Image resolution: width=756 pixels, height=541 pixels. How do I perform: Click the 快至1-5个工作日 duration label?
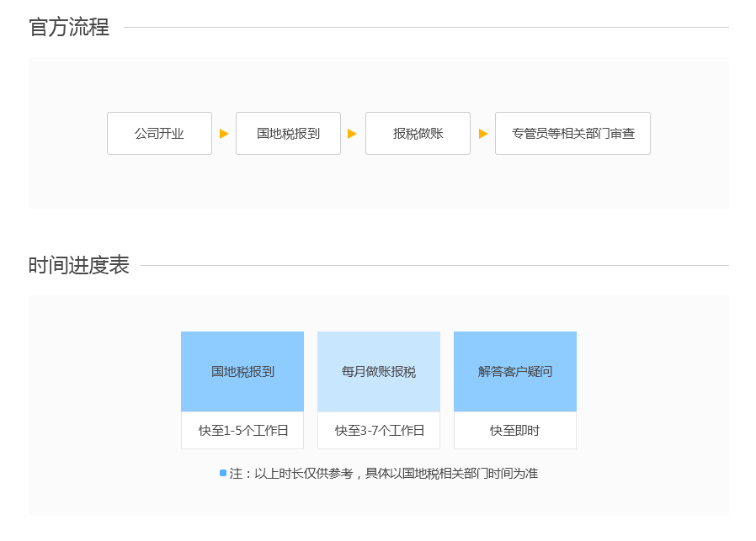point(242,431)
